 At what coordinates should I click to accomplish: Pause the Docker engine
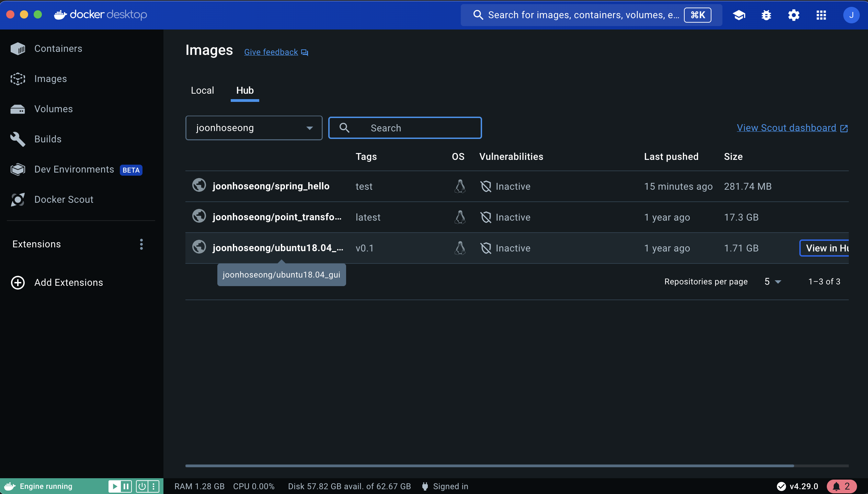point(126,486)
